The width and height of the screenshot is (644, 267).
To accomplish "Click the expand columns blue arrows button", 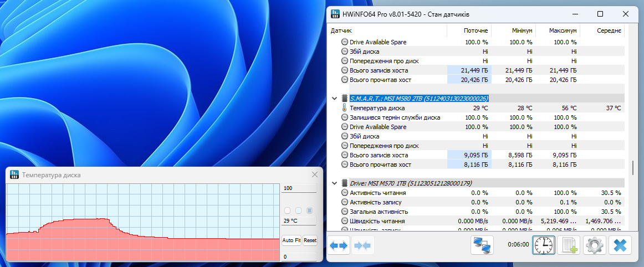I will (339, 245).
